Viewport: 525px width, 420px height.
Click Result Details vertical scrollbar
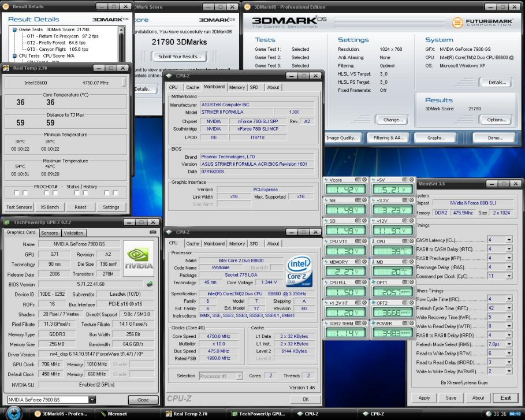[x=121, y=44]
